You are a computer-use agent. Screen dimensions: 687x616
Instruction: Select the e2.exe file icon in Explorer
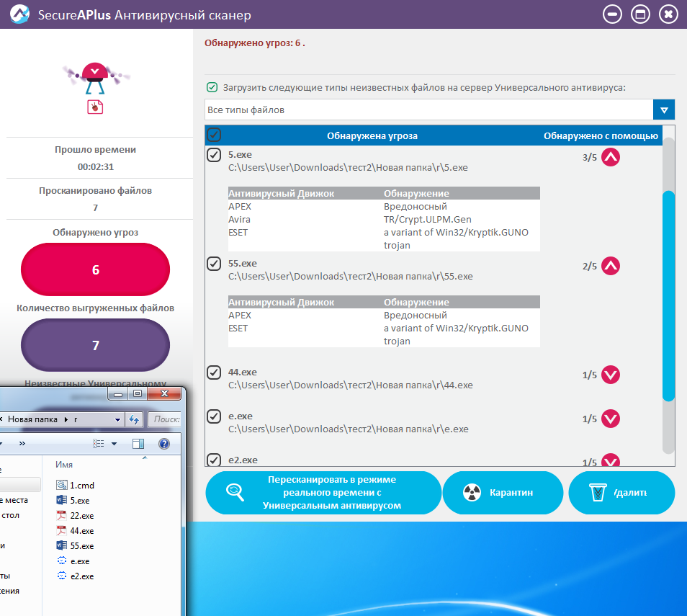[62, 576]
